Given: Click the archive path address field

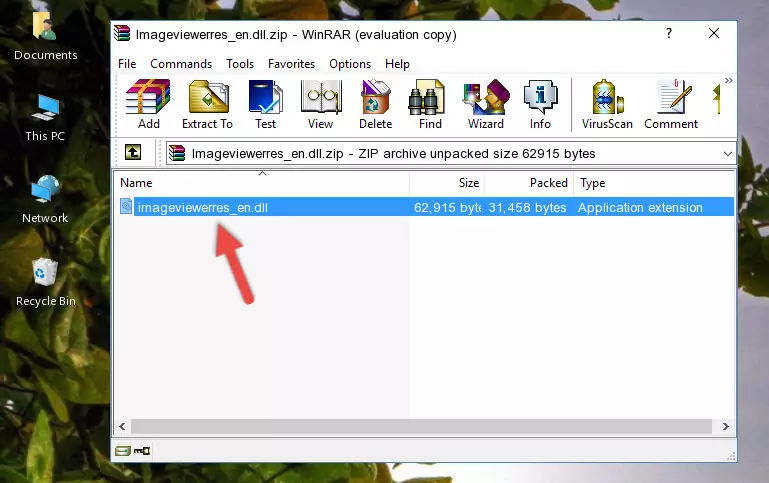Looking at the screenshot, I should point(451,153).
